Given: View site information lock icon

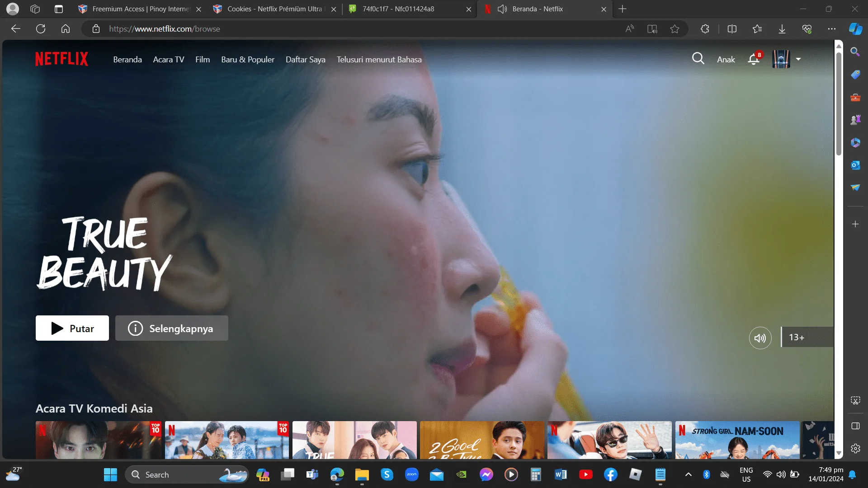Looking at the screenshot, I should coord(96,29).
